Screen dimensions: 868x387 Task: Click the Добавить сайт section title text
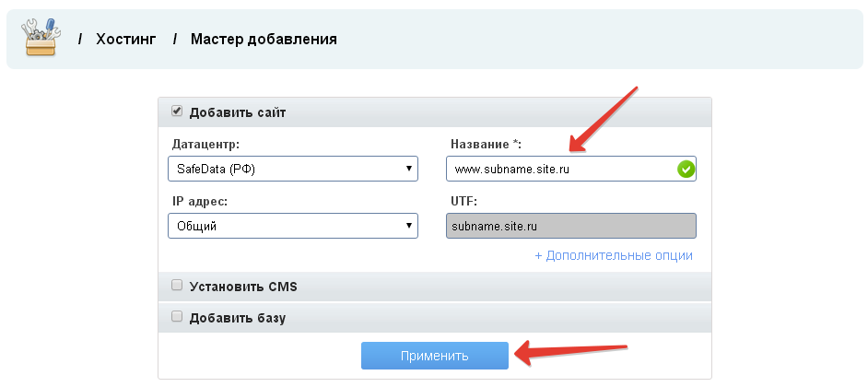[238, 112]
